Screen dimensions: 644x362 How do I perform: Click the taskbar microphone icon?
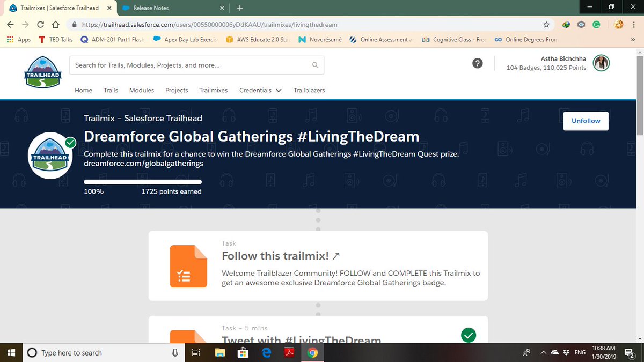pyautogui.click(x=175, y=353)
